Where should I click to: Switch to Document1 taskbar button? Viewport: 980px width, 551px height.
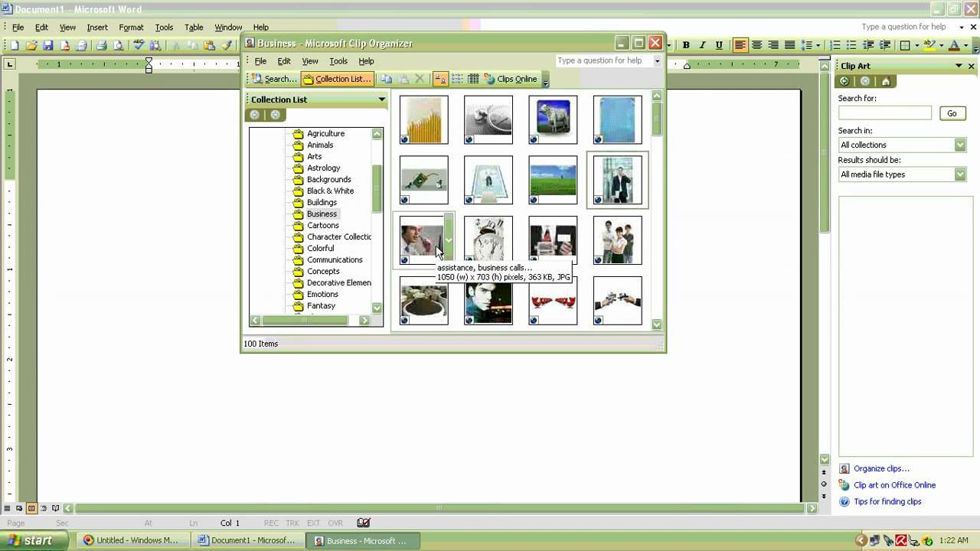(x=248, y=540)
